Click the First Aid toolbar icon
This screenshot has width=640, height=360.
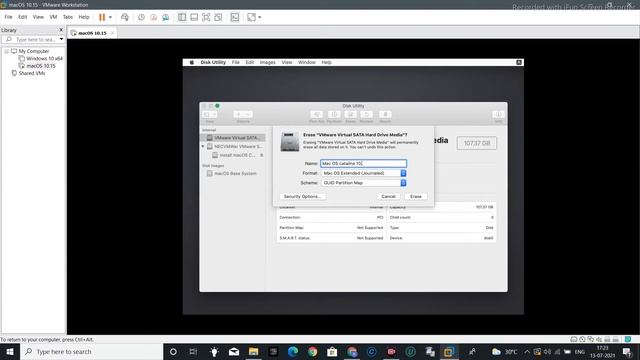316,115
